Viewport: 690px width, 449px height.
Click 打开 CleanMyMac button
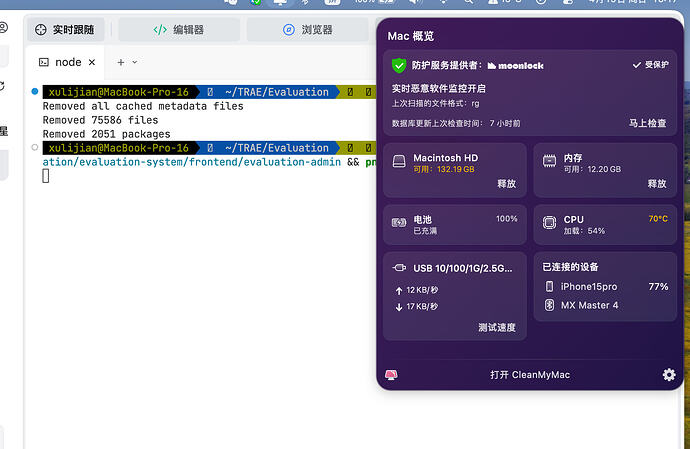(x=530, y=375)
